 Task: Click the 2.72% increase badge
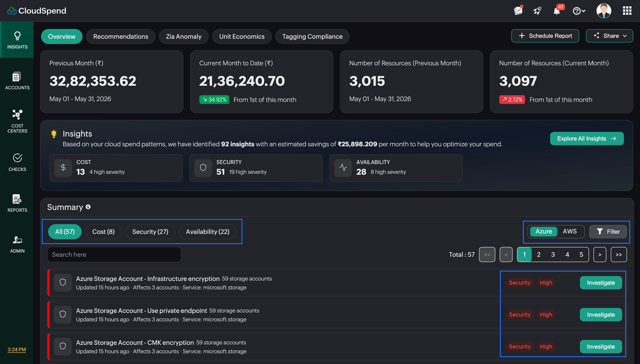pyautogui.click(x=512, y=99)
